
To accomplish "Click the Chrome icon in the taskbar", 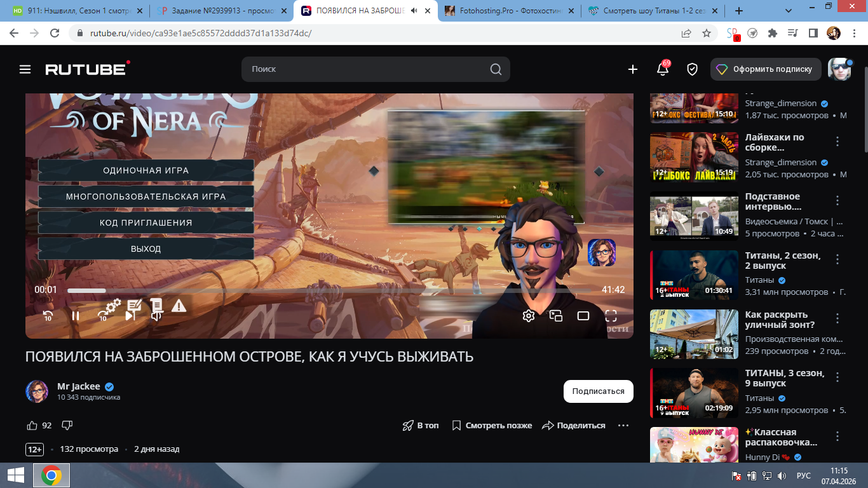I will click(x=51, y=475).
